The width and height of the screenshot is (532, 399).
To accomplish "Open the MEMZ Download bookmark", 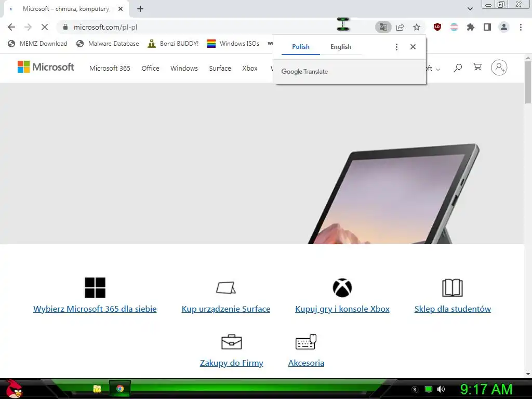I will click(x=37, y=44).
